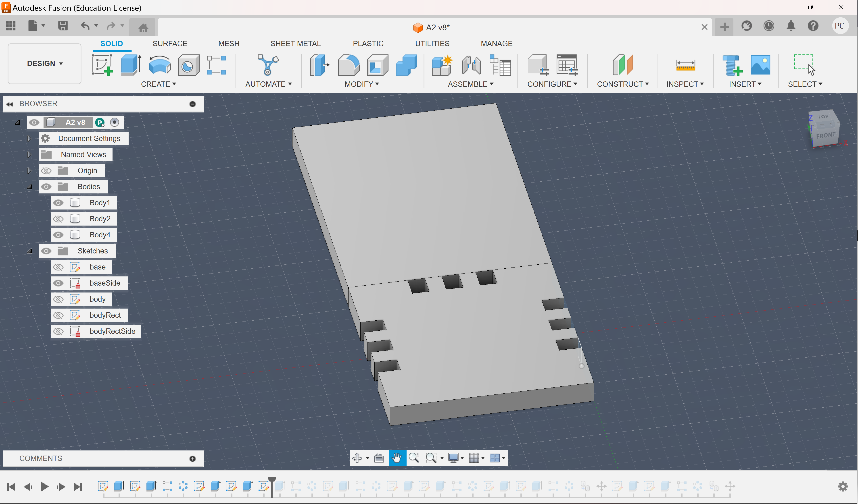Open the MODIFY dropdown menu
The image size is (858, 504).
point(362,84)
